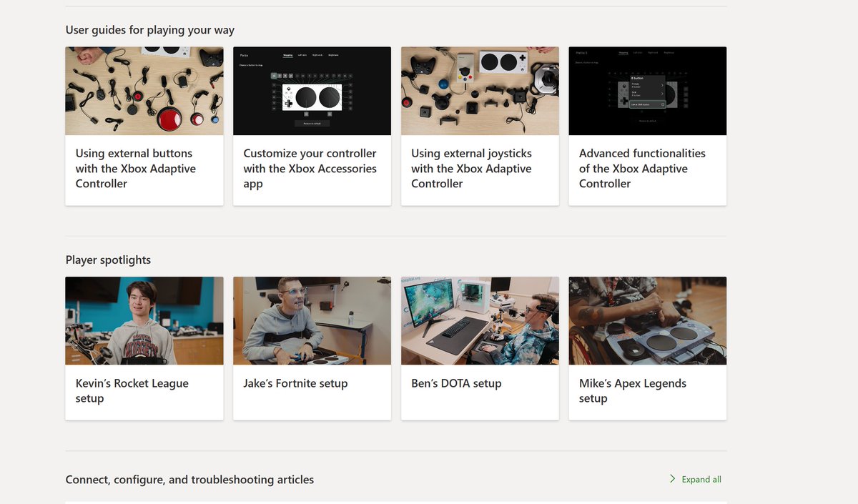Click the Expand all chevron icon

(x=672, y=479)
